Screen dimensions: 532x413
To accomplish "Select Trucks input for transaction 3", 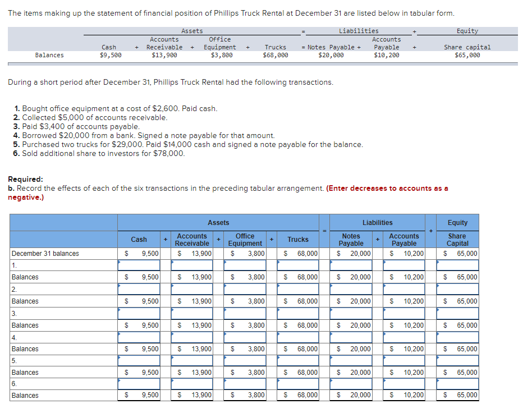I will click(298, 313).
